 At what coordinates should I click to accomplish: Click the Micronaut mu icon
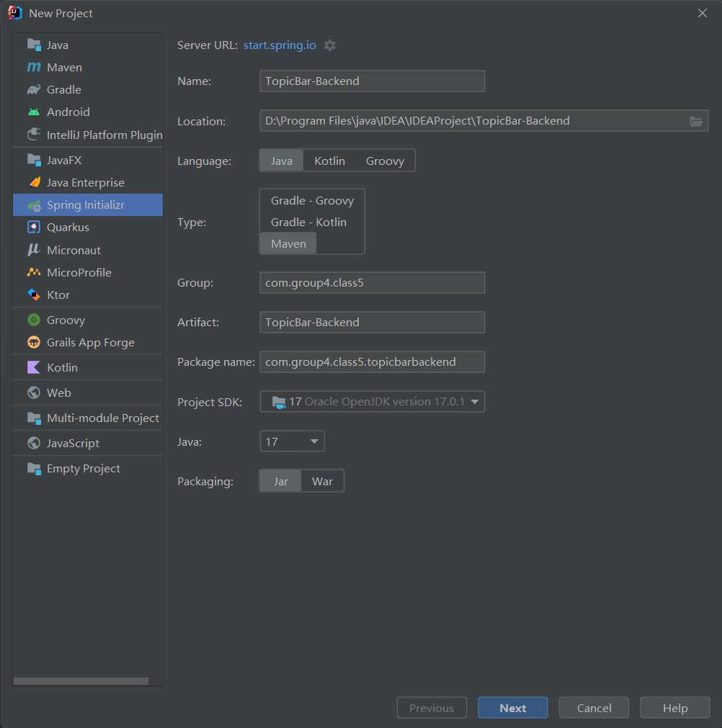click(x=34, y=250)
